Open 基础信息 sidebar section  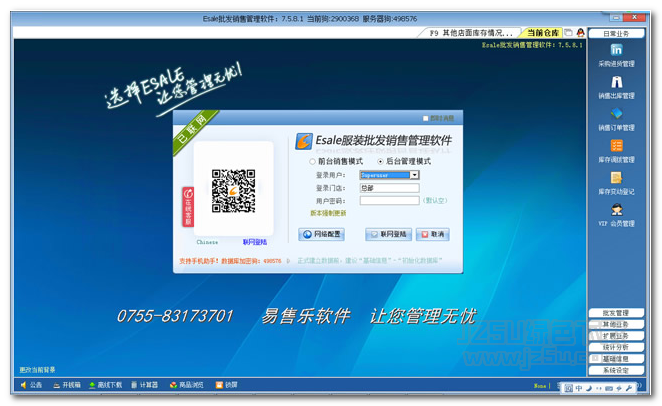coord(616,359)
